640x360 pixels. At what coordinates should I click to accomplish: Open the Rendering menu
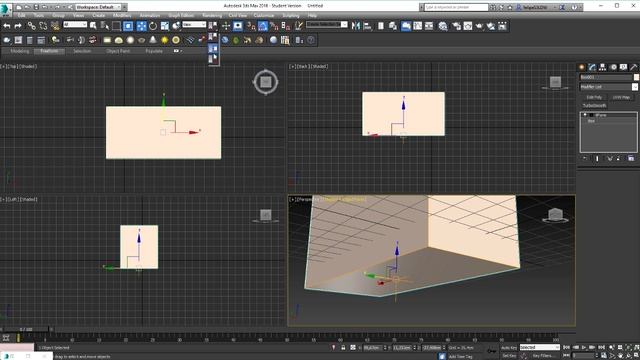212,15
